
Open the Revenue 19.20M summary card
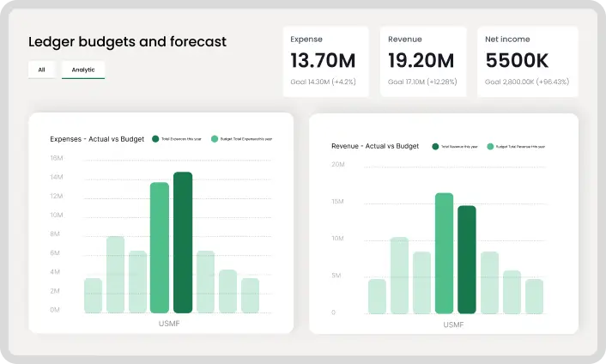click(423, 61)
